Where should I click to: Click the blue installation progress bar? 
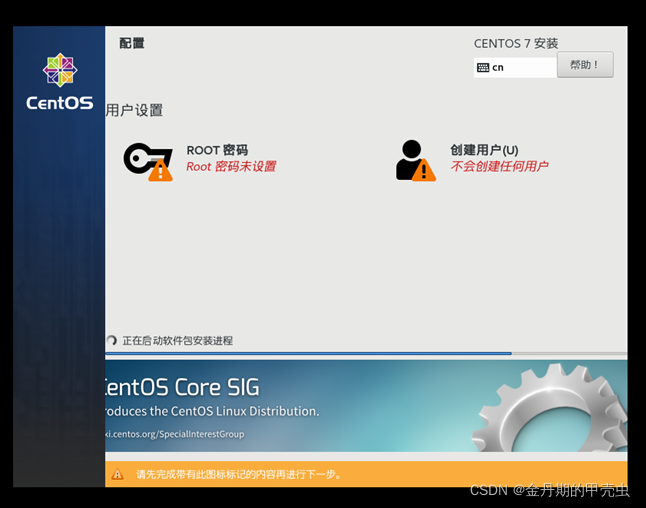366,353
